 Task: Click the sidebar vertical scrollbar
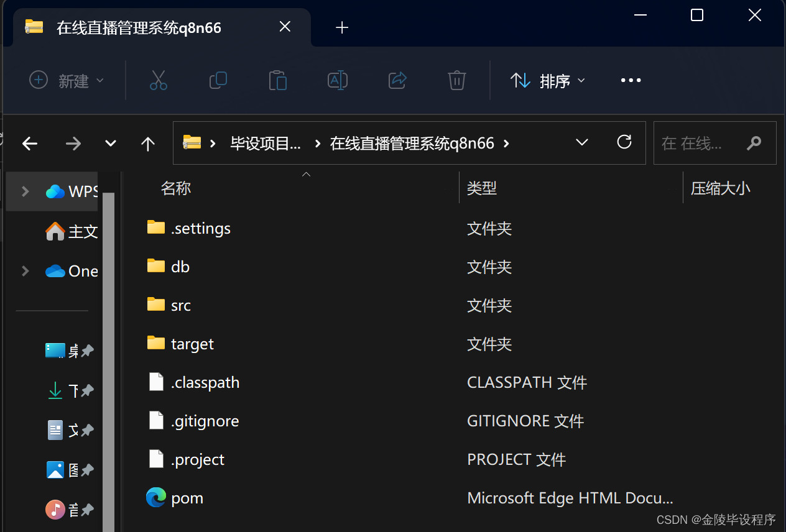108,362
